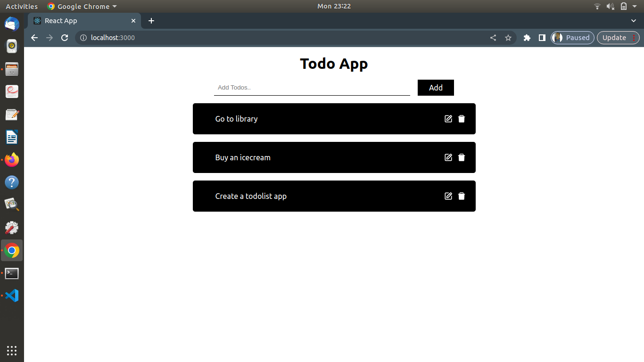Open the Chrome extensions puzzle icon
This screenshot has height=362, width=644.
click(527, 38)
